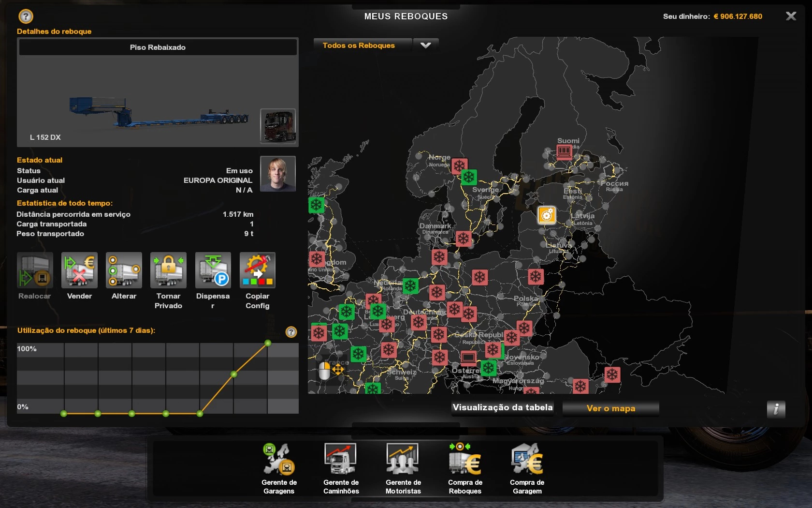Switch to Ver o mapa view
Screen dimensions: 812x508
click(610, 408)
